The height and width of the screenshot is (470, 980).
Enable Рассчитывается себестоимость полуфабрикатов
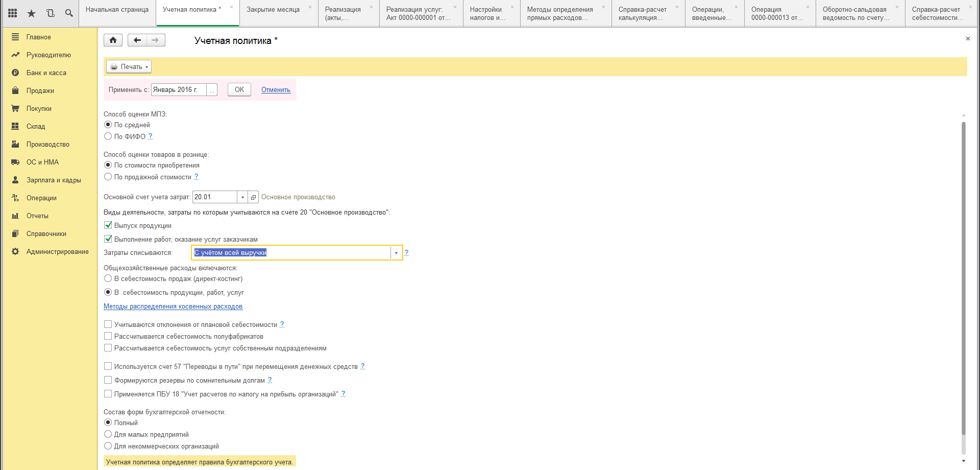108,336
